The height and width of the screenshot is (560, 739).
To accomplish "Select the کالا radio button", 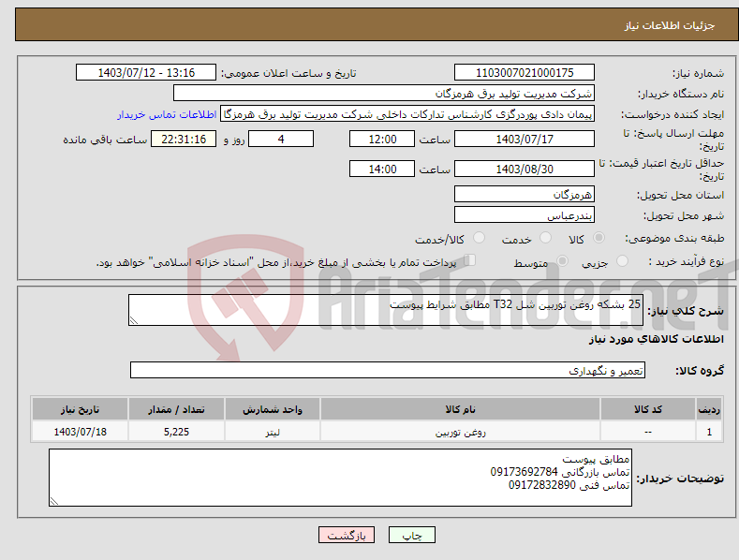I will (599, 238).
